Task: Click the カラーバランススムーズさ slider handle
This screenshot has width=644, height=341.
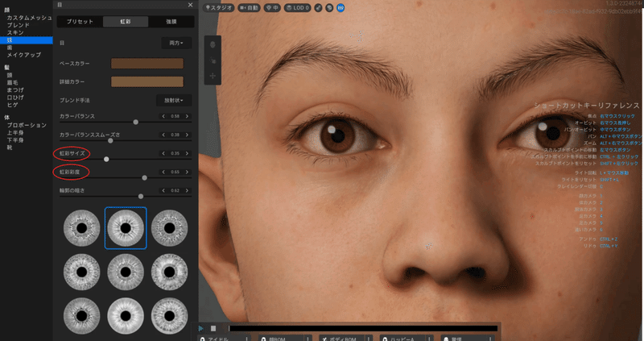Action: (x=110, y=141)
